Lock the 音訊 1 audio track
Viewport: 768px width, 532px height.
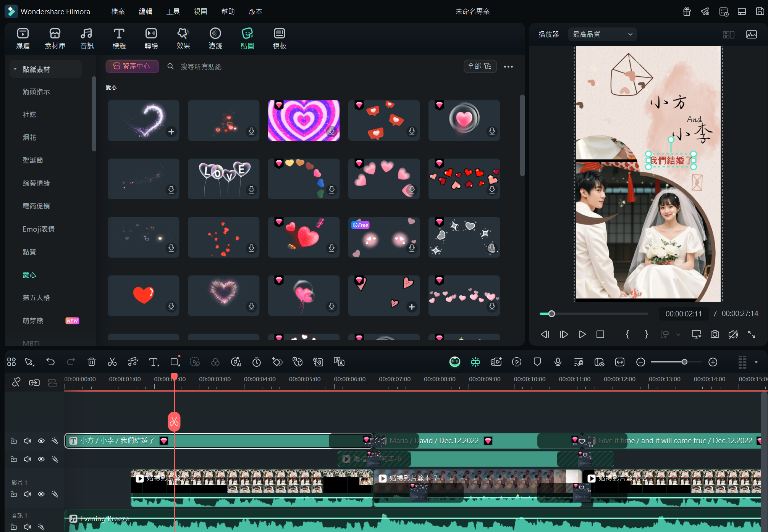point(14,527)
